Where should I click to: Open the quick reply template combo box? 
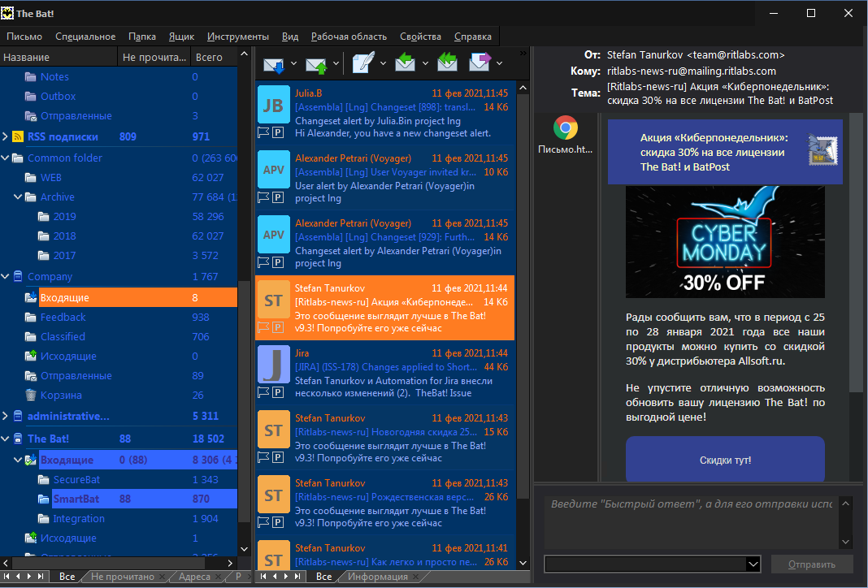click(x=652, y=564)
